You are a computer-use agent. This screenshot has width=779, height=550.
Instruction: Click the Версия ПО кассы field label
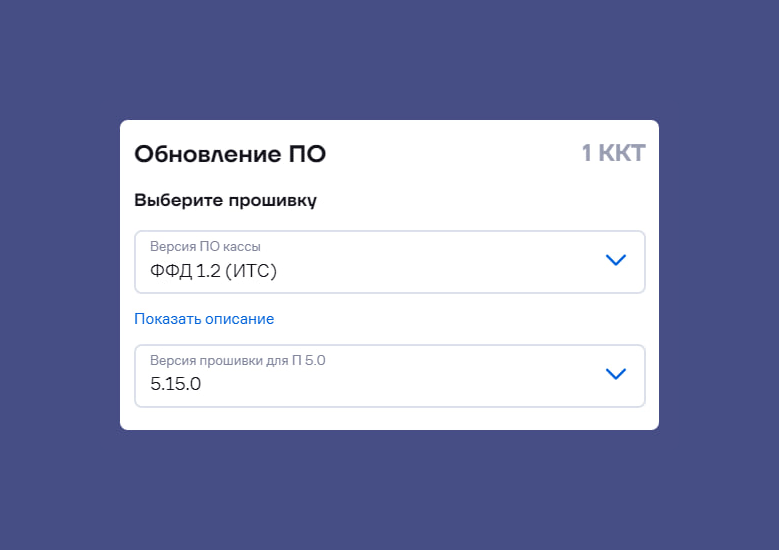pos(205,247)
